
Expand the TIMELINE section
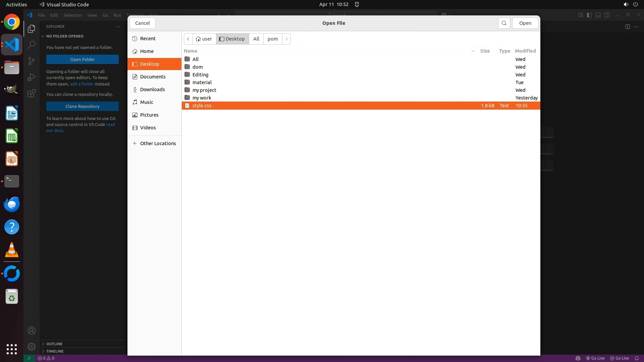(55, 351)
